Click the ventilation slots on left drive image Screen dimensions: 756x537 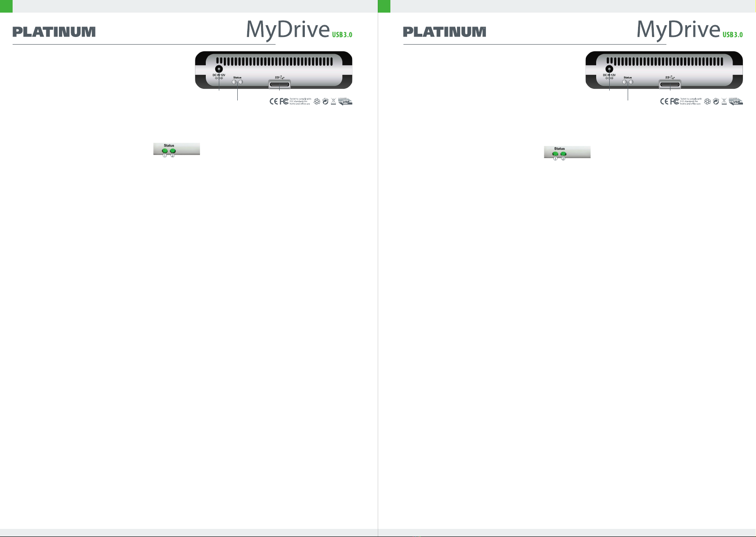275,61
